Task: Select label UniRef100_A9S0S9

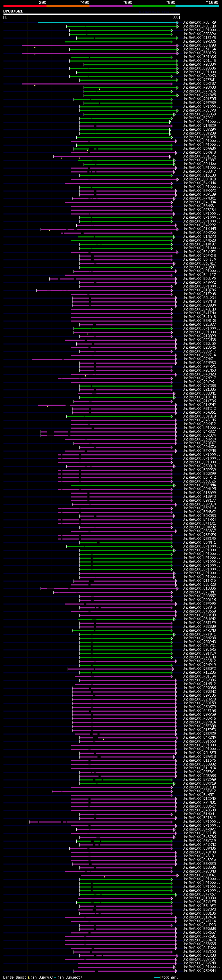Action: click(199, 114)
